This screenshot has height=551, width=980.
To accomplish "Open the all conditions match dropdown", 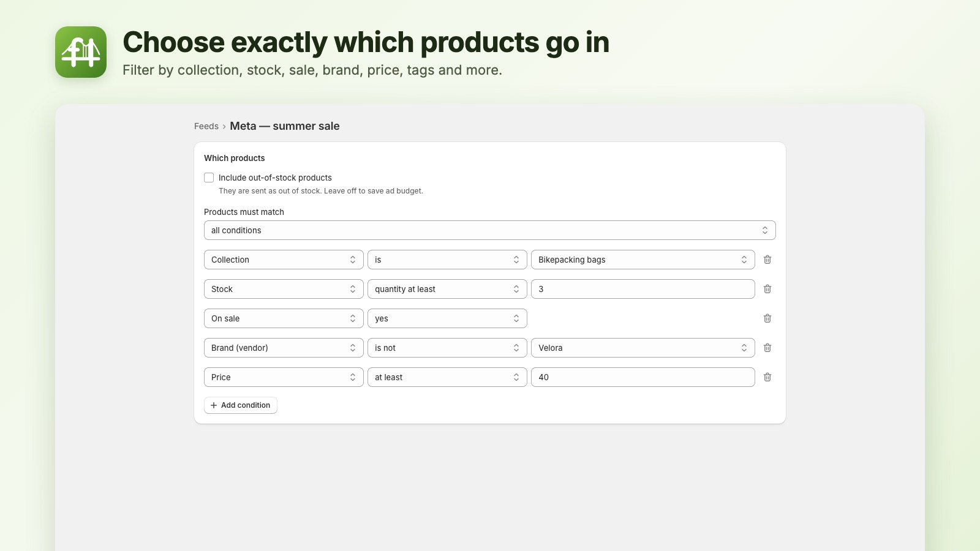I will click(490, 230).
